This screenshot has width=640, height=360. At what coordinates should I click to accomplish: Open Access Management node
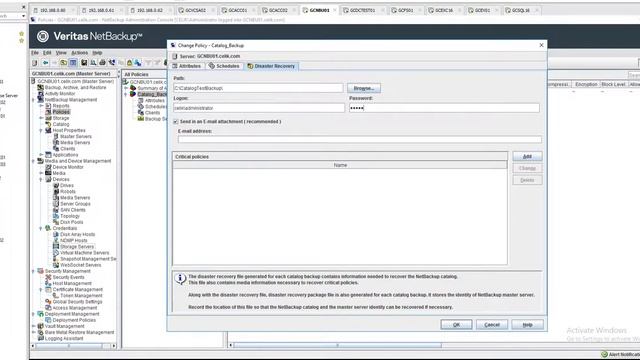click(x=75, y=308)
